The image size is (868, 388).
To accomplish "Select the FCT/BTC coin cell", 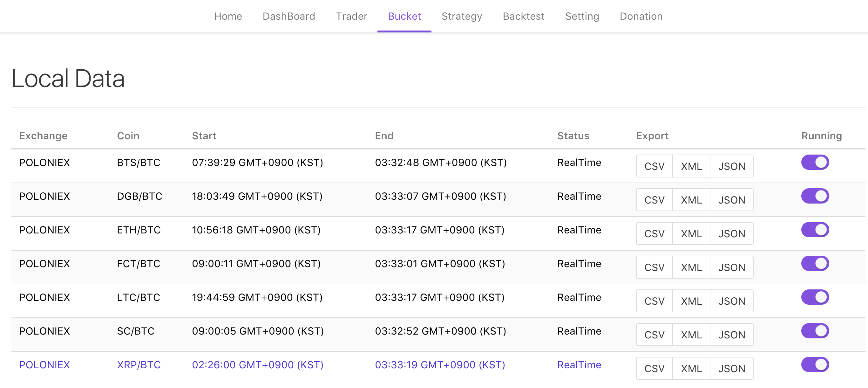I will [139, 264].
